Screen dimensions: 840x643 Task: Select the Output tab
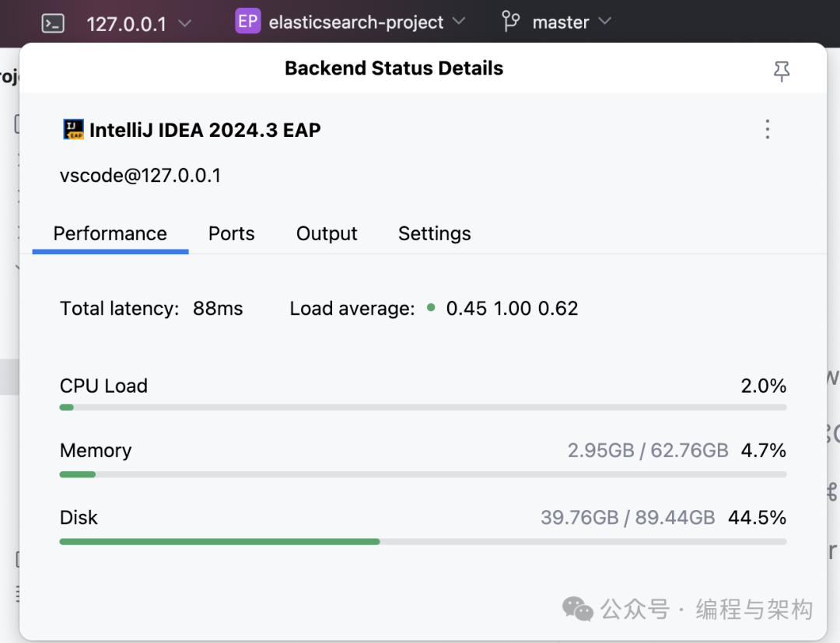point(327,233)
